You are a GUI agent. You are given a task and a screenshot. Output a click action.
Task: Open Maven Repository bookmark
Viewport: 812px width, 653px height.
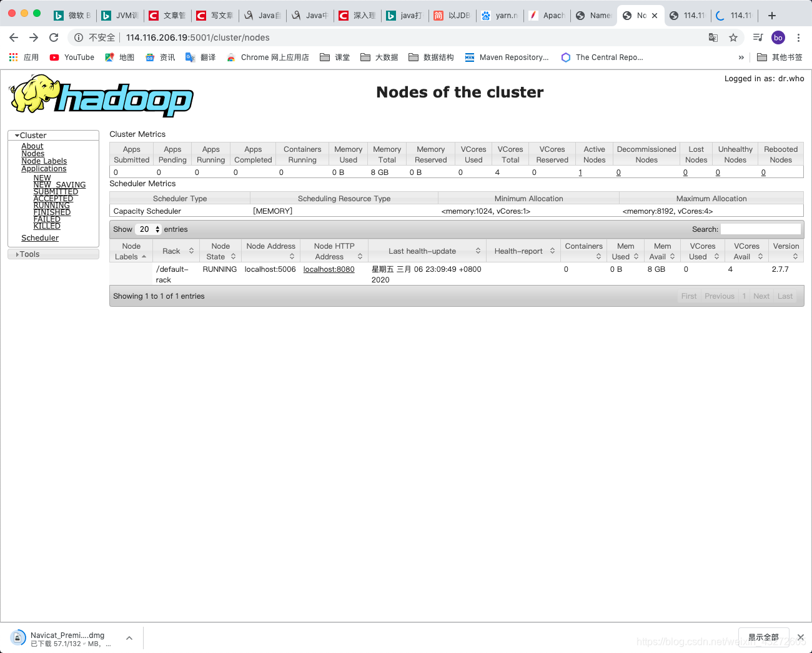pyautogui.click(x=507, y=57)
